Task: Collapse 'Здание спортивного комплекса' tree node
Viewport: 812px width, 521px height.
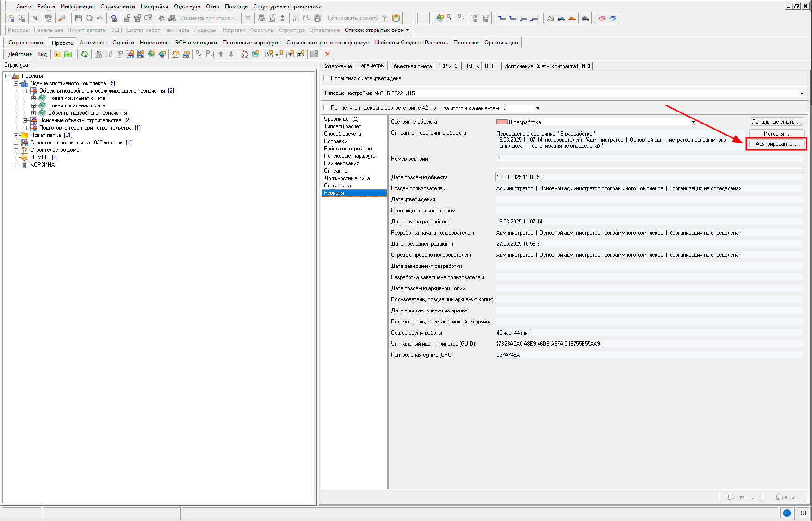Action: coord(16,83)
